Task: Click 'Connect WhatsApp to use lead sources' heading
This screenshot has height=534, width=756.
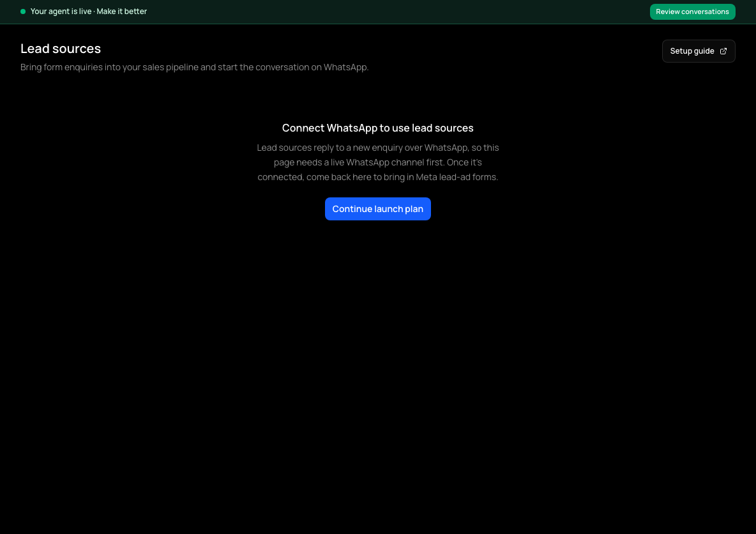Action: click(377, 128)
